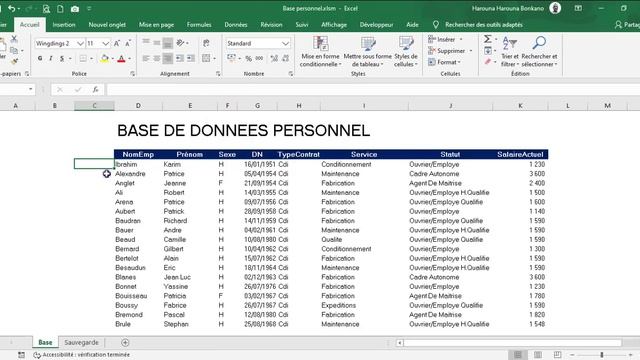
Task: Open Rechercher et sélectionner menu
Action: 539,51
